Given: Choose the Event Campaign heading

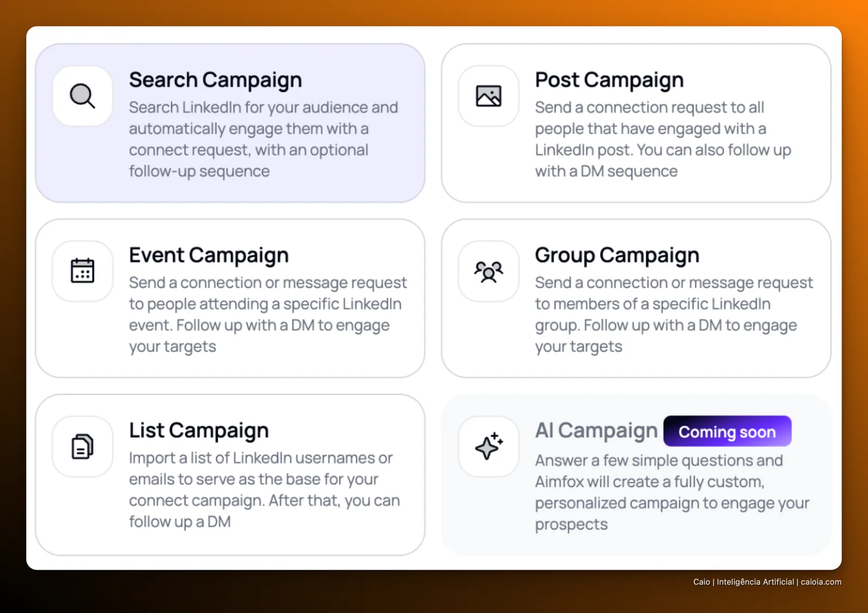Looking at the screenshot, I should pos(209,255).
